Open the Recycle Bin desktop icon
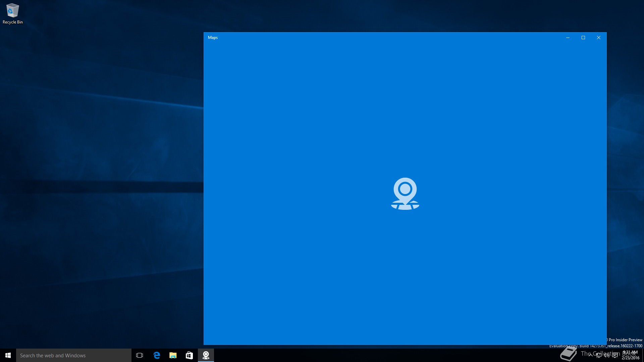This screenshot has width=644, height=362. tap(13, 14)
